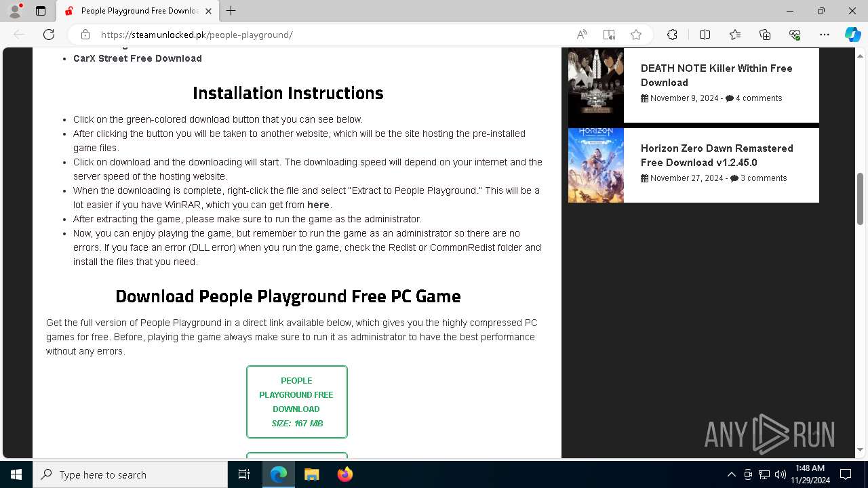The height and width of the screenshot is (488, 868).
Task: Open network status tray icon
Action: pyautogui.click(x=764, y=474)
